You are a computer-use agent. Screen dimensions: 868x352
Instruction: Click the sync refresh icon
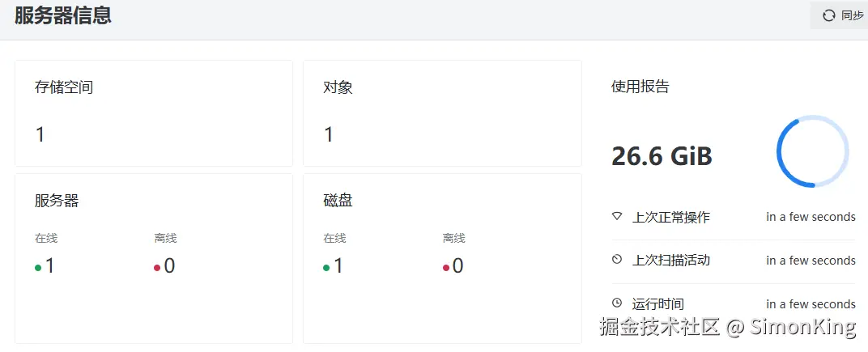tap(829, 15)
